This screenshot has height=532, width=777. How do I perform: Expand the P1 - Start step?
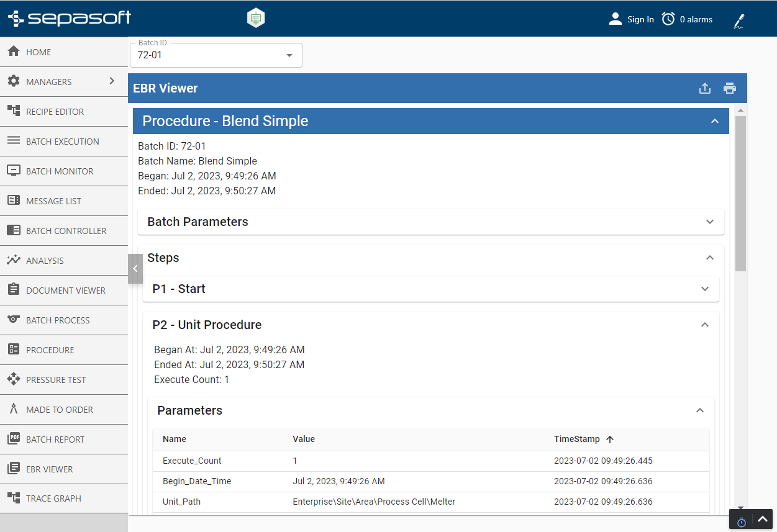[x=705, y=289]
